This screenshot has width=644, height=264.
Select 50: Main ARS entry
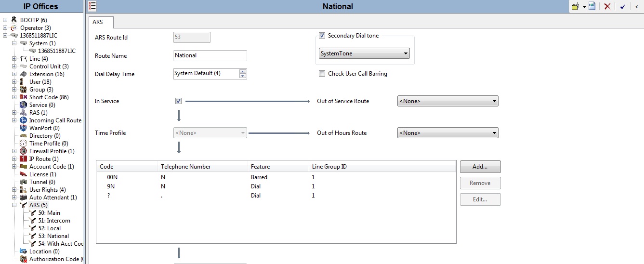click(49, 213)
